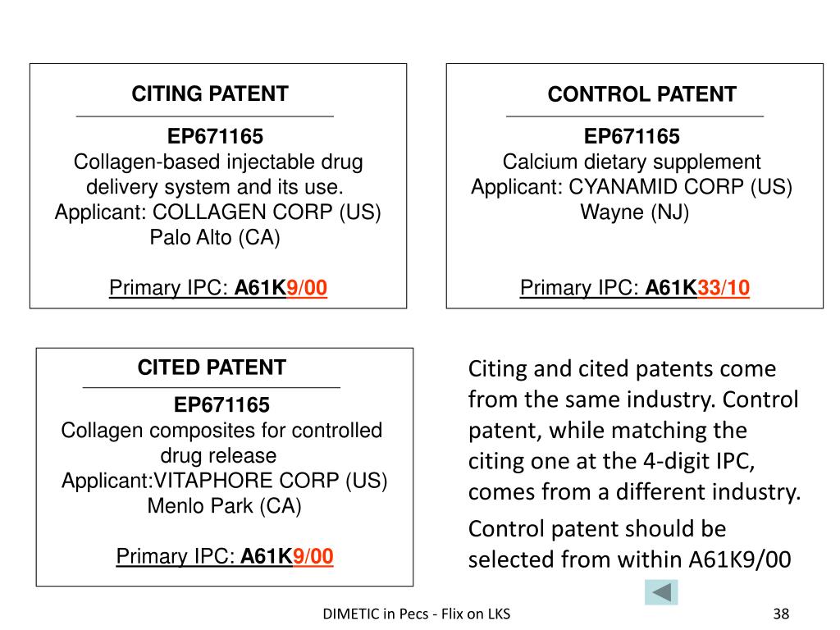Select the CONTROL PATENT heading
The width and height of the screenshot is (840, 630).
coord(641,95)
